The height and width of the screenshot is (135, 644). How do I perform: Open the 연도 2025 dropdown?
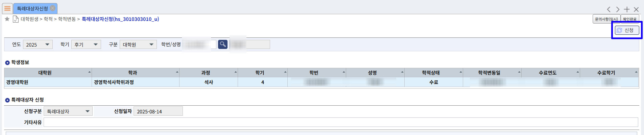(x=38, y=45)
